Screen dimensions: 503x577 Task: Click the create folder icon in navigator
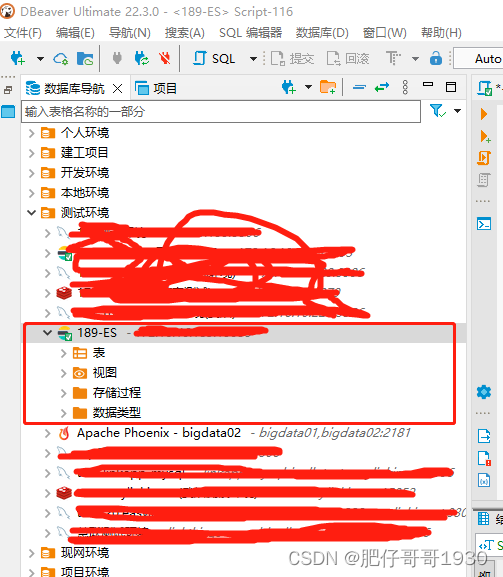click(327, 87)
